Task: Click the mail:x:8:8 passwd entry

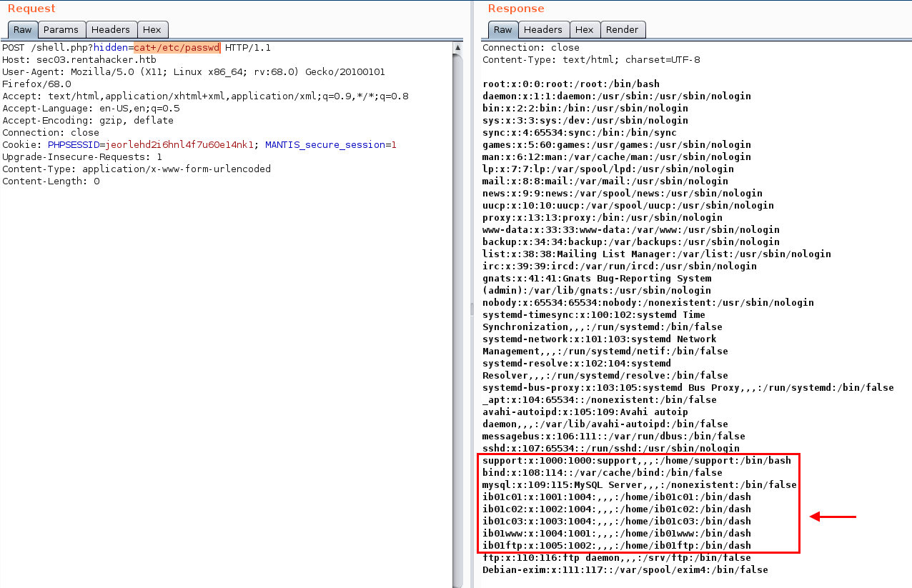Action: tap(605, 181)
